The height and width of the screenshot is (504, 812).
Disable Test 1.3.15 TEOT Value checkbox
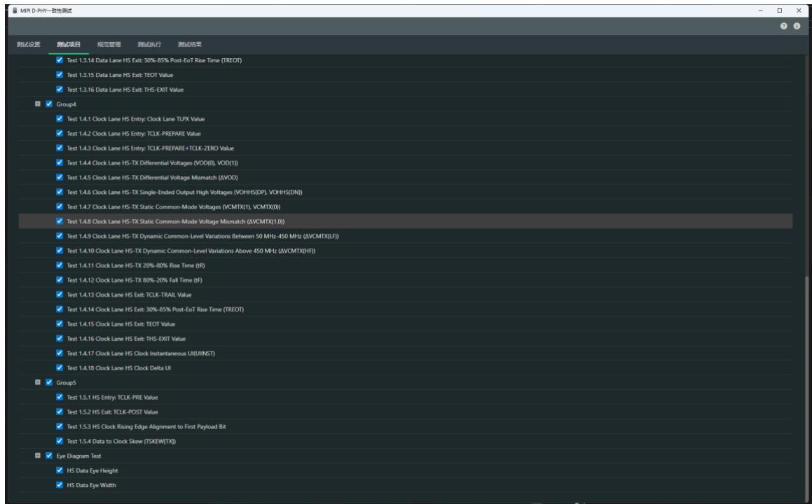click(60, 74)
